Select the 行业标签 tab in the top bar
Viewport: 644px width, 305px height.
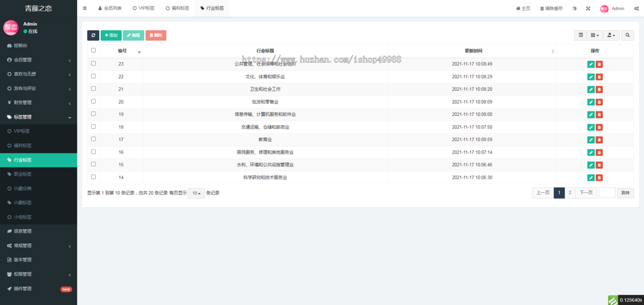click(x=212, y=9)
